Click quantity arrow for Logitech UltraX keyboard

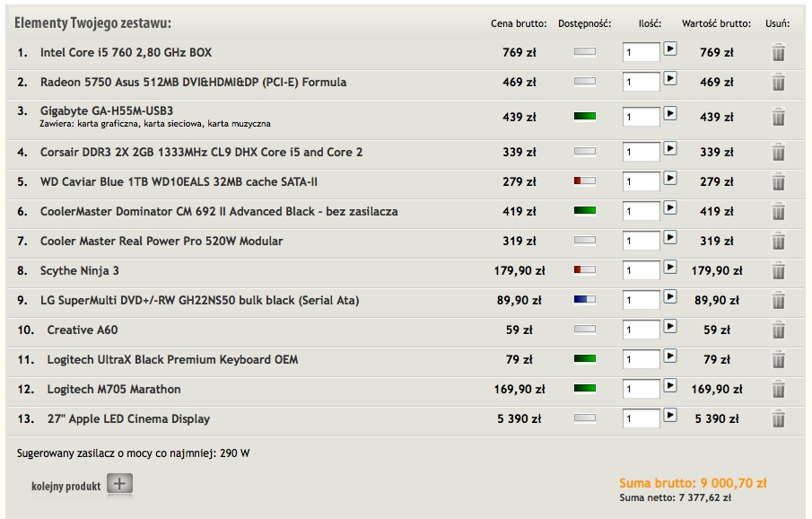(670, 356)
